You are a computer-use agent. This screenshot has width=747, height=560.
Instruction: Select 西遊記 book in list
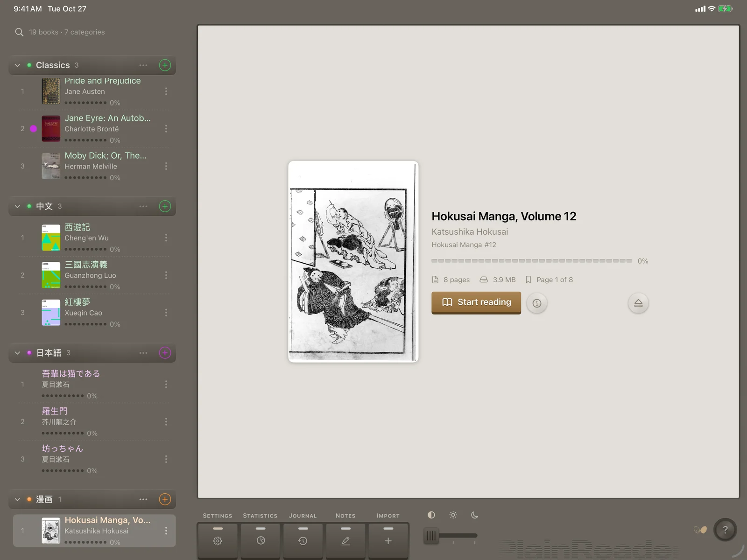(93, 238)
